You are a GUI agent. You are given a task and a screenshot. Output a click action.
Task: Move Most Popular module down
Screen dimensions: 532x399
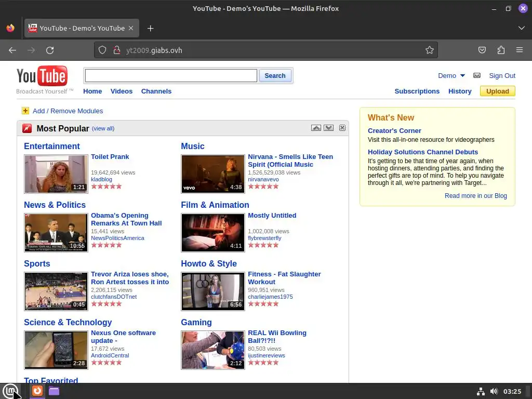tap(328, 128)
